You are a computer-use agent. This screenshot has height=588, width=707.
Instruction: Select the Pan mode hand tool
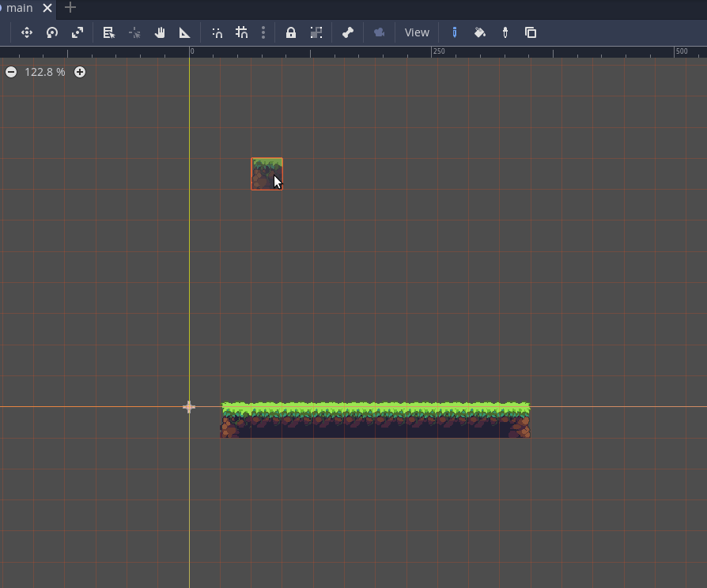pos(160,32)
